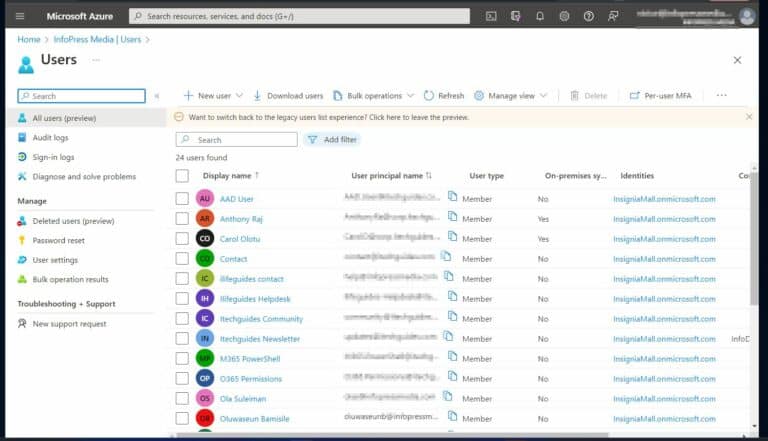Check the AAD User row checkbox

click(182, 198)
